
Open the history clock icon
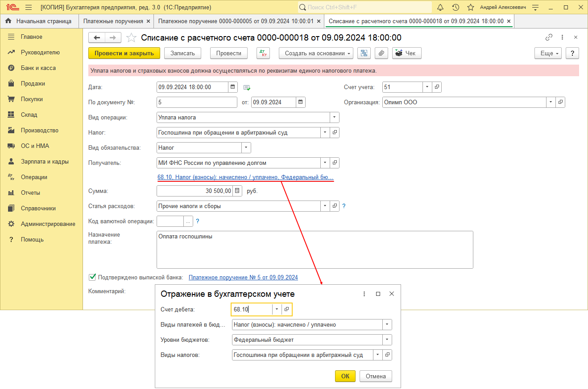coord(455,7)
